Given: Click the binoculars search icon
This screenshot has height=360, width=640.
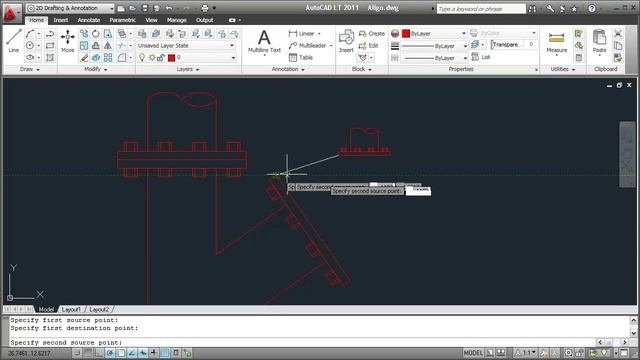Looking at the screenshot, I should 532,9.
